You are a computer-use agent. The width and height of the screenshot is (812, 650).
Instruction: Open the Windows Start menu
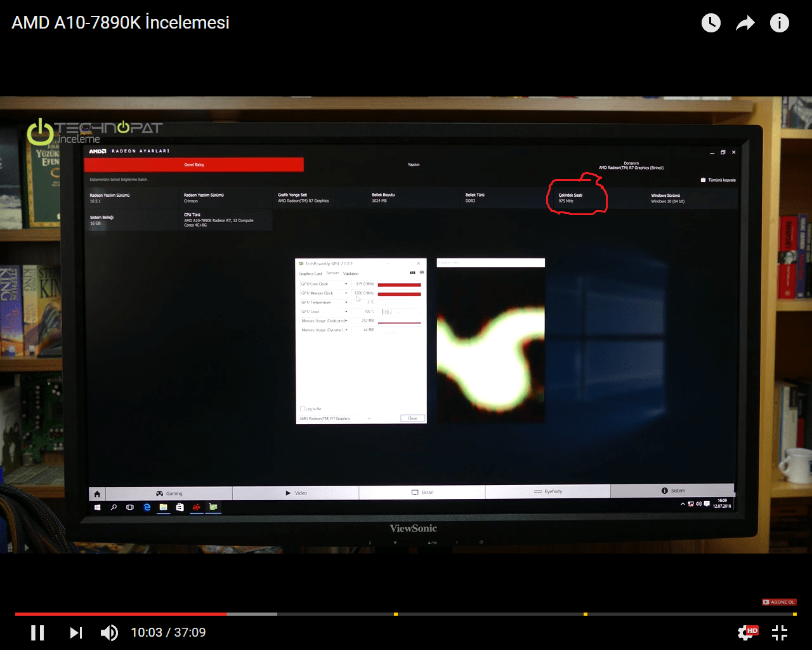(97, 507)
